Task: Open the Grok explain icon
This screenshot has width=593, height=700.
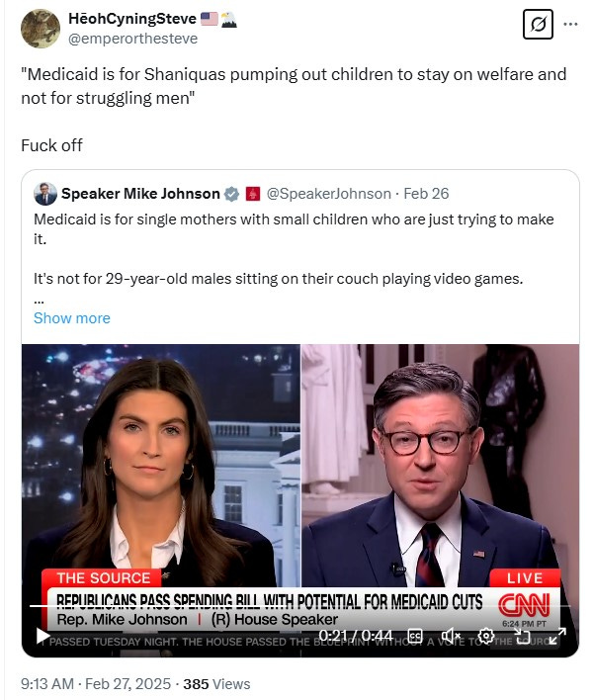Action: [538, 24]
